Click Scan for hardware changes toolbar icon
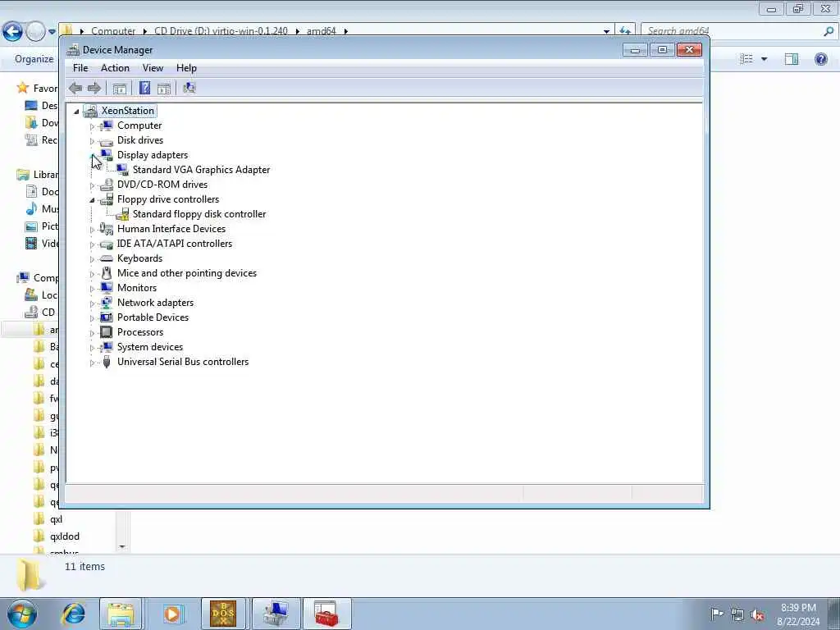The height and width of the screenshot is (630, 840). point(189,88)
